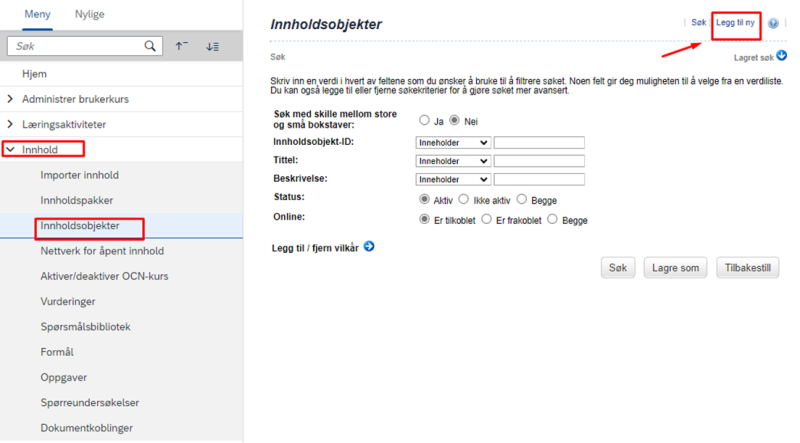
Task: Open the help question mark icon
Action: point(773,23)
